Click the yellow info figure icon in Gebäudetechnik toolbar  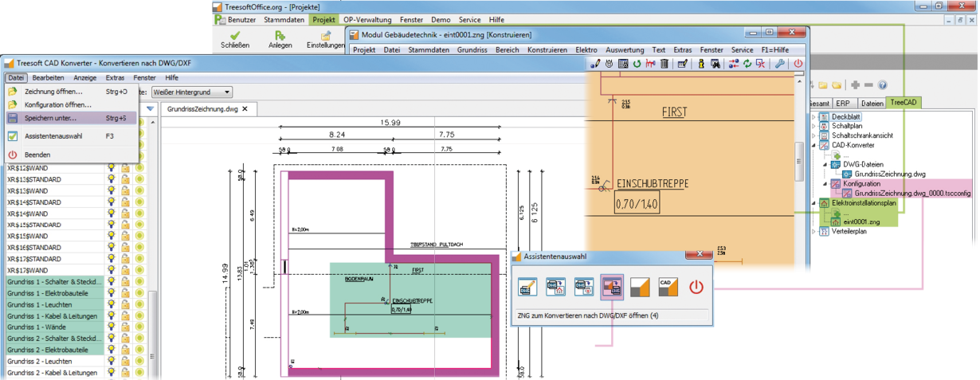[701, 64]
